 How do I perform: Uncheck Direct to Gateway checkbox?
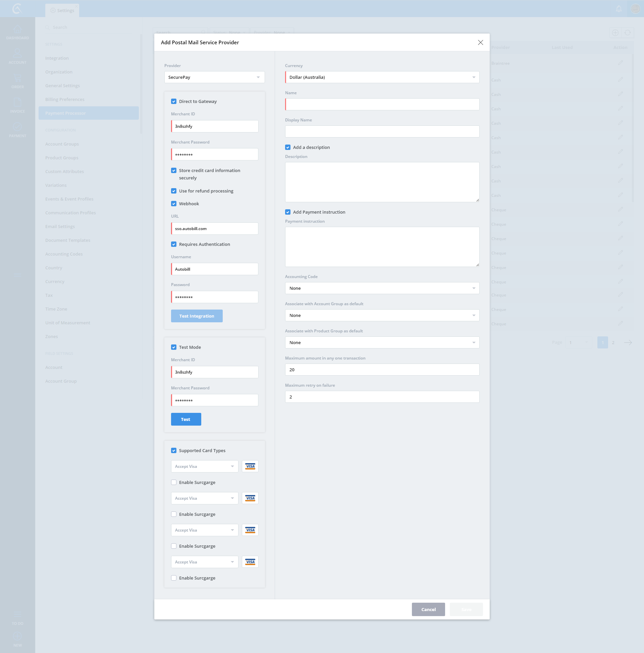pyautogui.click(x=174, y=101)
